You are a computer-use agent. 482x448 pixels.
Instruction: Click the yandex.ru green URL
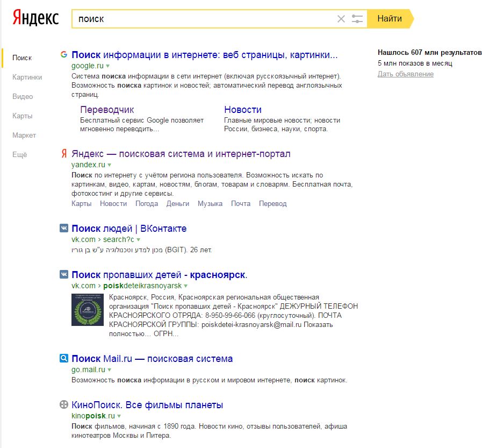pyautogui.click(x=89, y=165)
